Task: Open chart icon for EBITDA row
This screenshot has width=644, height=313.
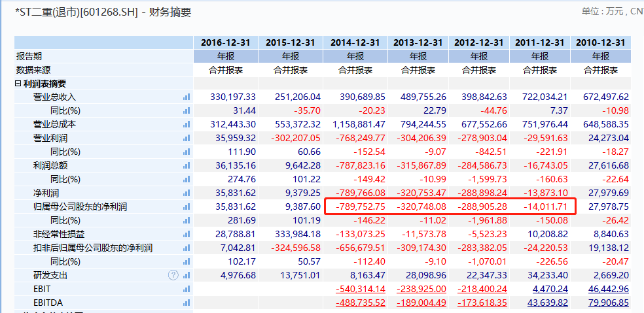Action: pyautogui.click(x=187, y=303)
